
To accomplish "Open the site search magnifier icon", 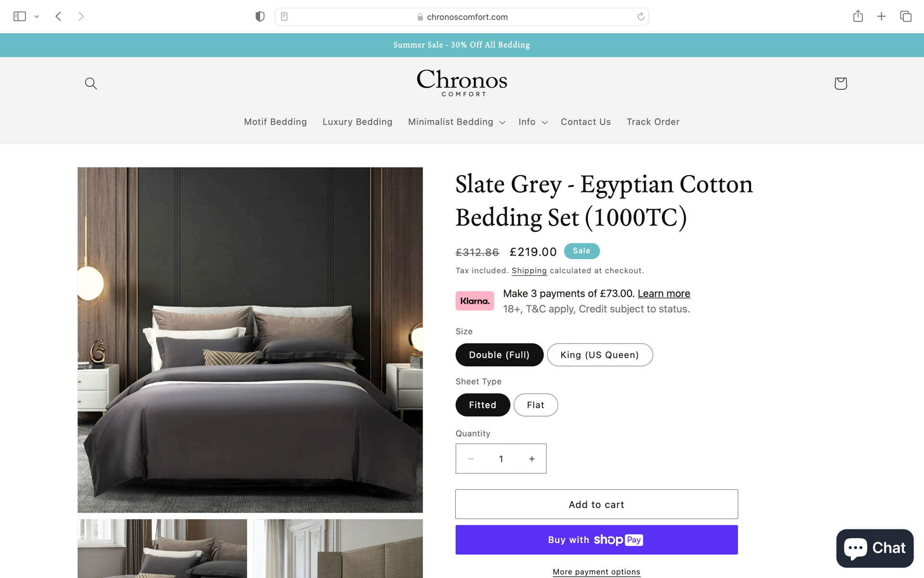I will [x=90, y=83].
